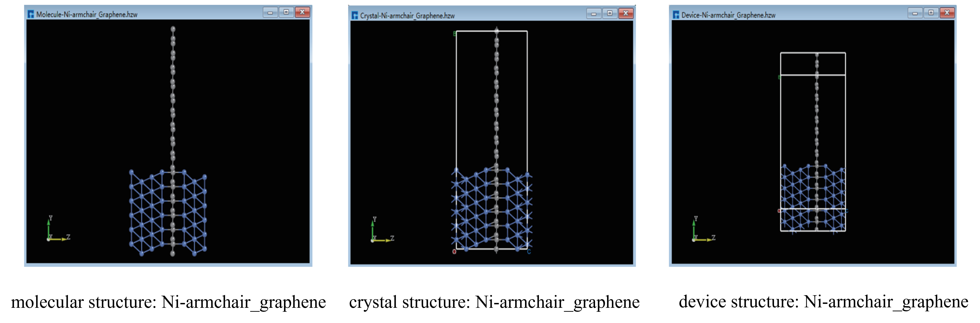Minimize the Device-Ni-armchair_Graphene window
Screen dimensions: 980x323
[x=915, y=13]
